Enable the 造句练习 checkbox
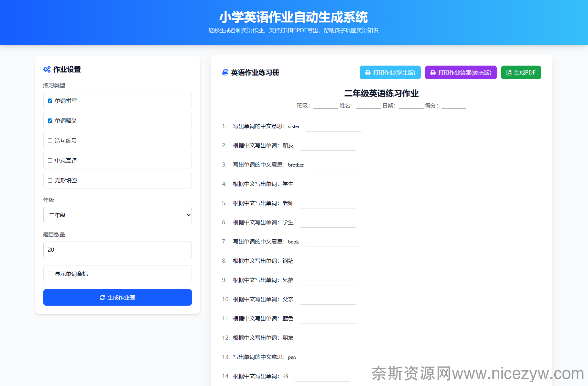The image size is (588, 386). [50, 141]
